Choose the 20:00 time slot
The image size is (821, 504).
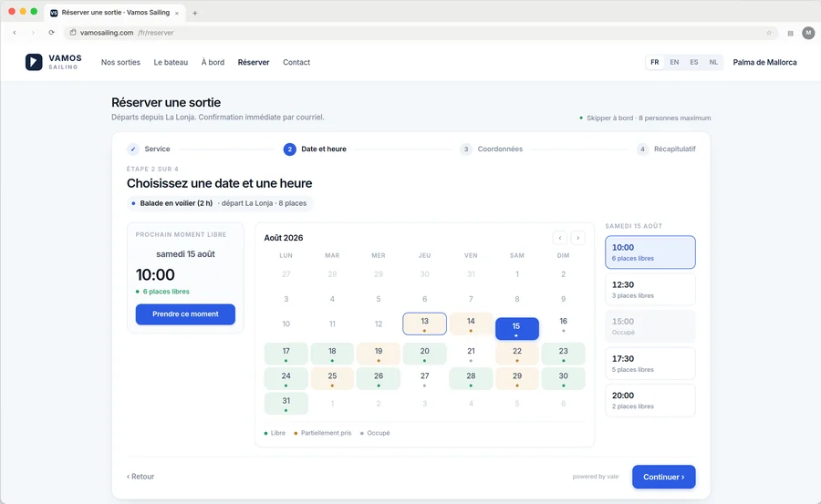tap(650, 400)
